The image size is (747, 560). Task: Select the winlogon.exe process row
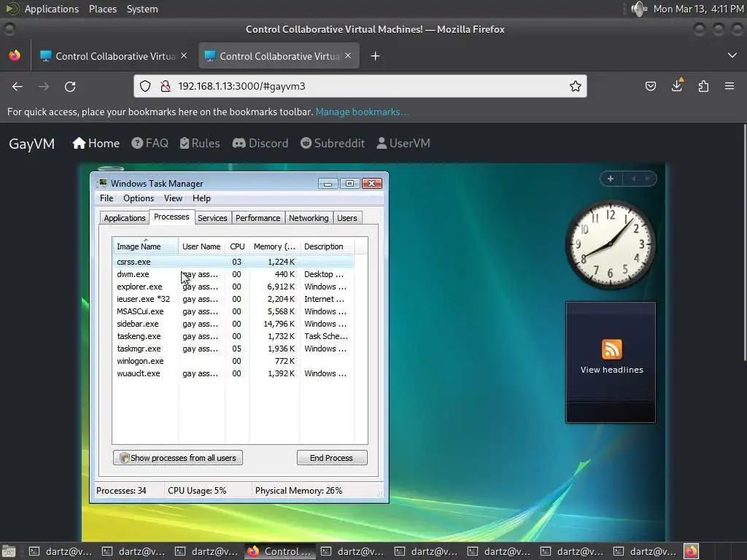click(233, 361)
